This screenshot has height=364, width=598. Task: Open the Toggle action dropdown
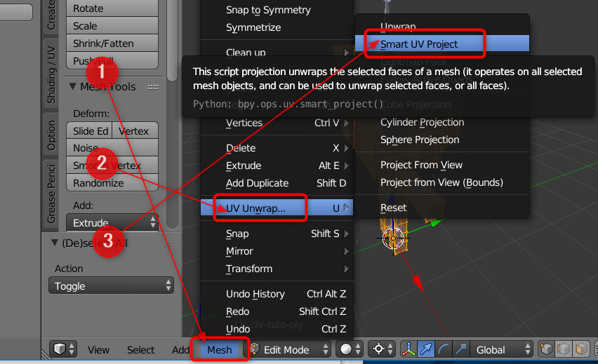[111, 285]
